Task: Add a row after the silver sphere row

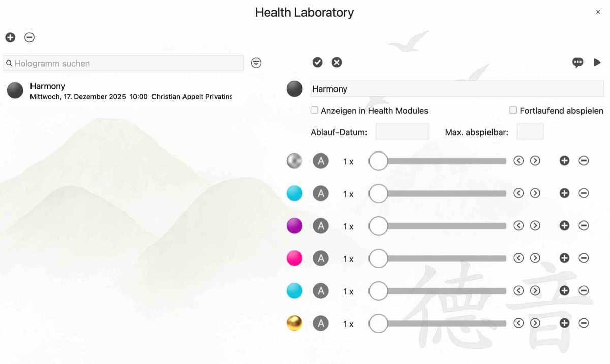Action: [x=564, y=161]
